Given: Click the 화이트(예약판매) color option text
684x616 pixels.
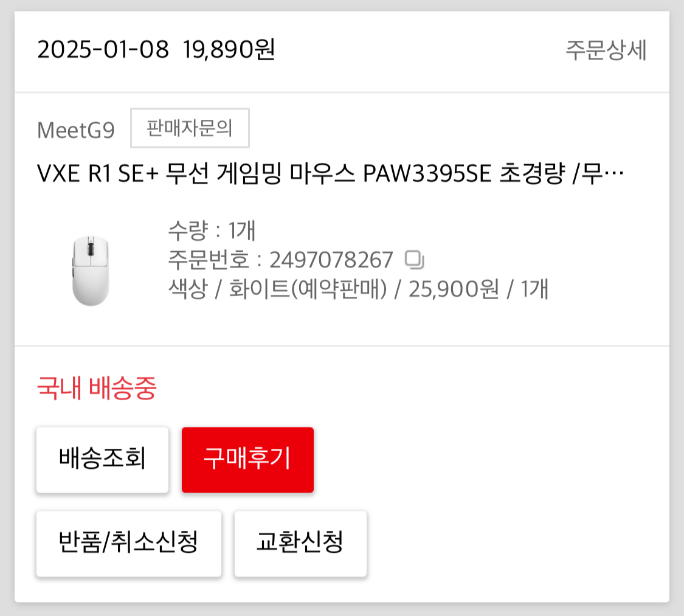Looking at the screenshot, I should click(308, 289).
